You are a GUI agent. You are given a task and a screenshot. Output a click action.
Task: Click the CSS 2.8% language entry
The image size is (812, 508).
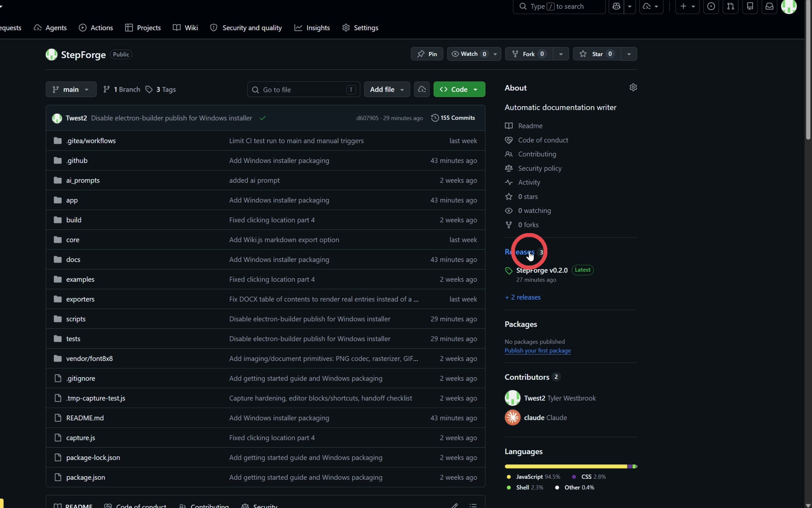point(589,477)
